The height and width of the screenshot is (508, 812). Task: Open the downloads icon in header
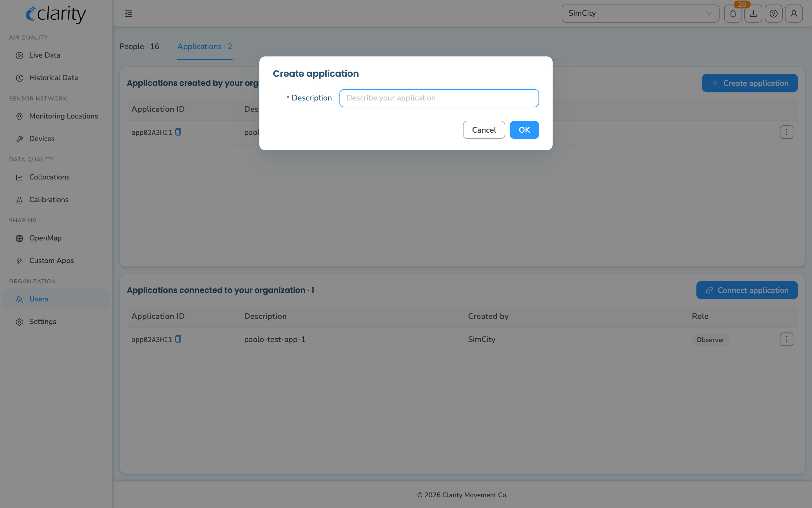(x=753, y=14)
